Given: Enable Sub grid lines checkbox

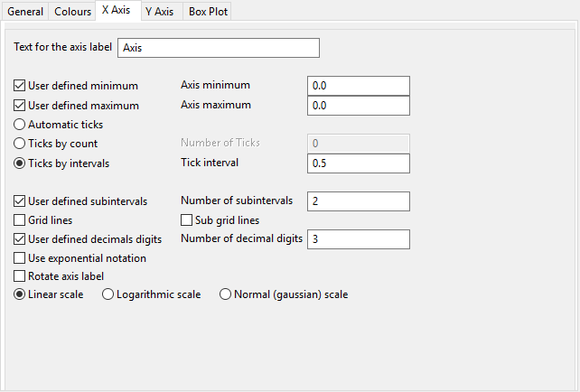Looking at the screenshot, I should pos(187,219).
